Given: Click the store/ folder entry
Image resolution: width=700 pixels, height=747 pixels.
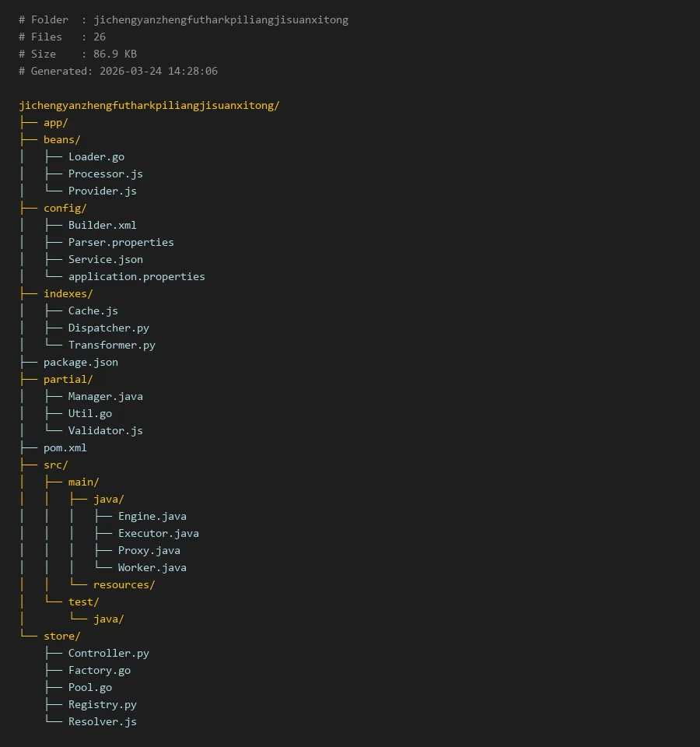Looking at the screenshot, I should 61,636.
